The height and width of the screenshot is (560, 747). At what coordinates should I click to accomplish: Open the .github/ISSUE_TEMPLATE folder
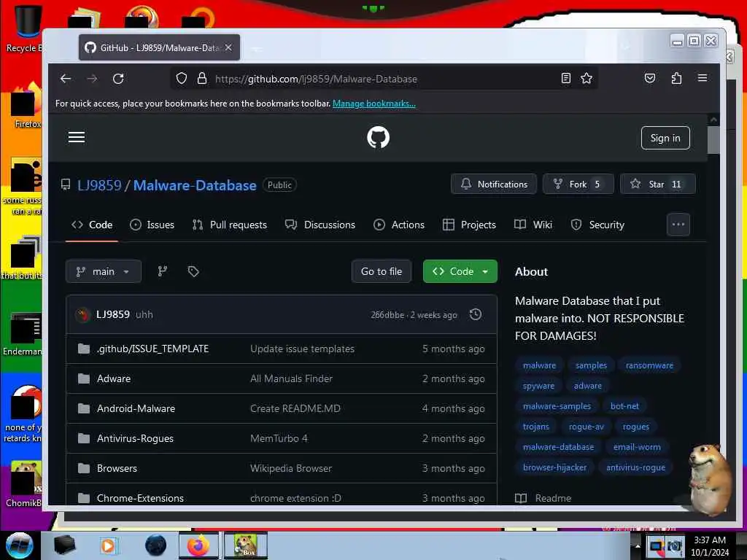click(x=153, y=349)
